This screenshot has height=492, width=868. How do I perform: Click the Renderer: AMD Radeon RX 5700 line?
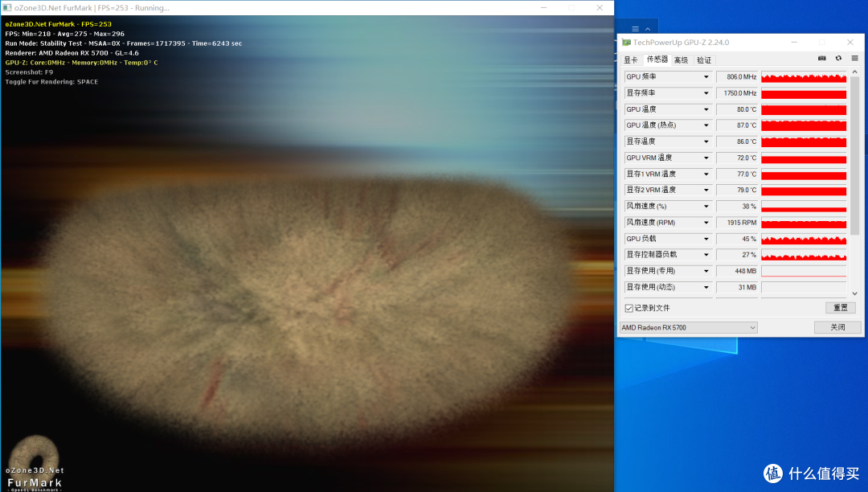pyautogui.click(x=72, y=53)
